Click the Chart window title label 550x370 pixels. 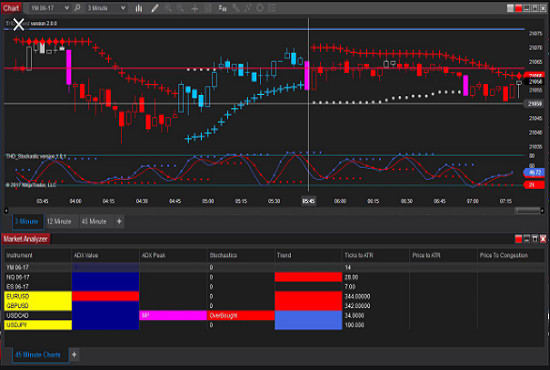click(11, 8)
